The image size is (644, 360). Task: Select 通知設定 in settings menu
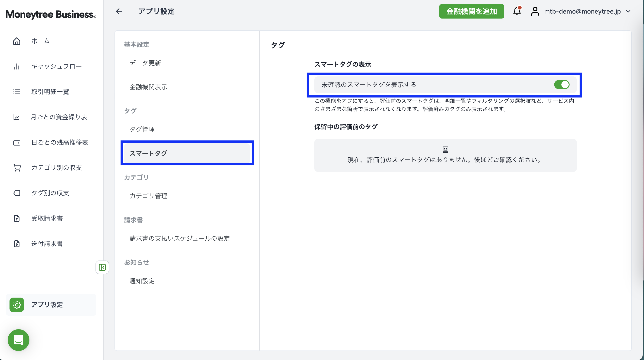pos(142,281)
